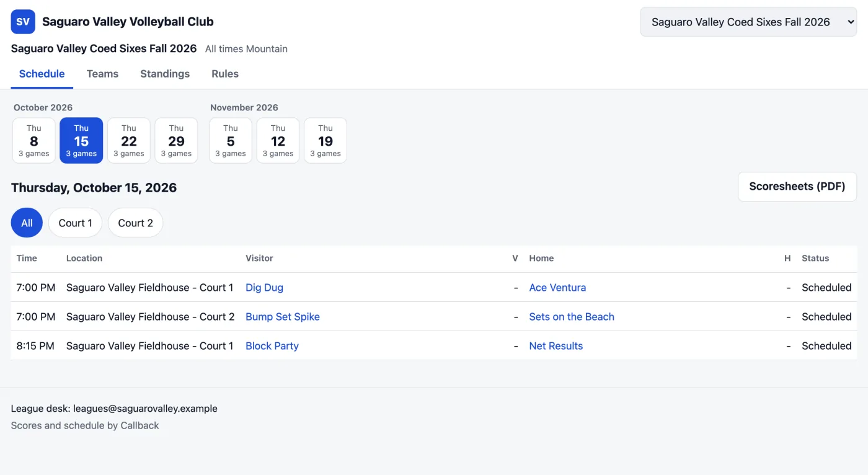Open Ace Ventura team link

(557, 288)
